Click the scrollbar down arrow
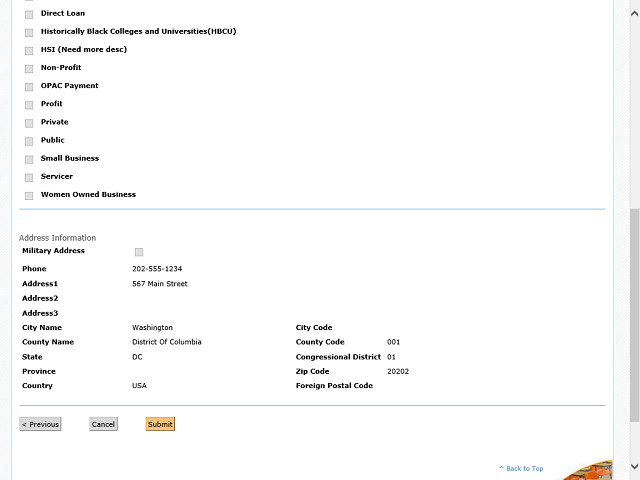Screen dimensions: 640x480 (x=634, y=474)
